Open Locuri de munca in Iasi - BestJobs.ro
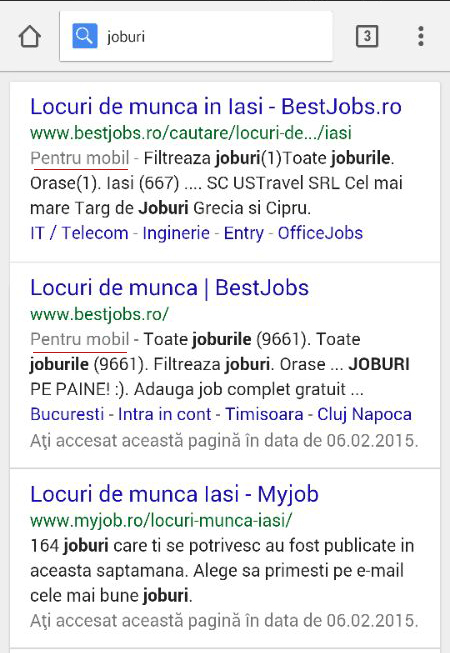Image resolution: width=450 pixels, height=653 pixels. pos(216,107)
